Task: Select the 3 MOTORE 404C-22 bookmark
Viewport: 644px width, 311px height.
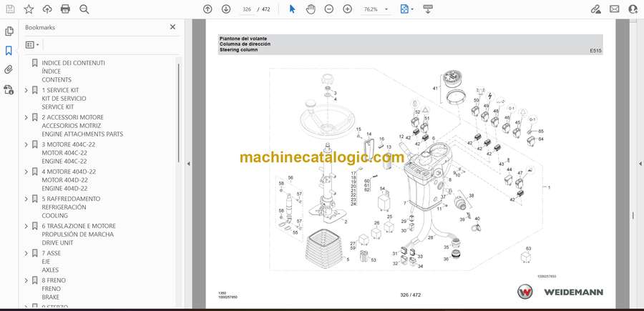Action: (x=69, y=144)
